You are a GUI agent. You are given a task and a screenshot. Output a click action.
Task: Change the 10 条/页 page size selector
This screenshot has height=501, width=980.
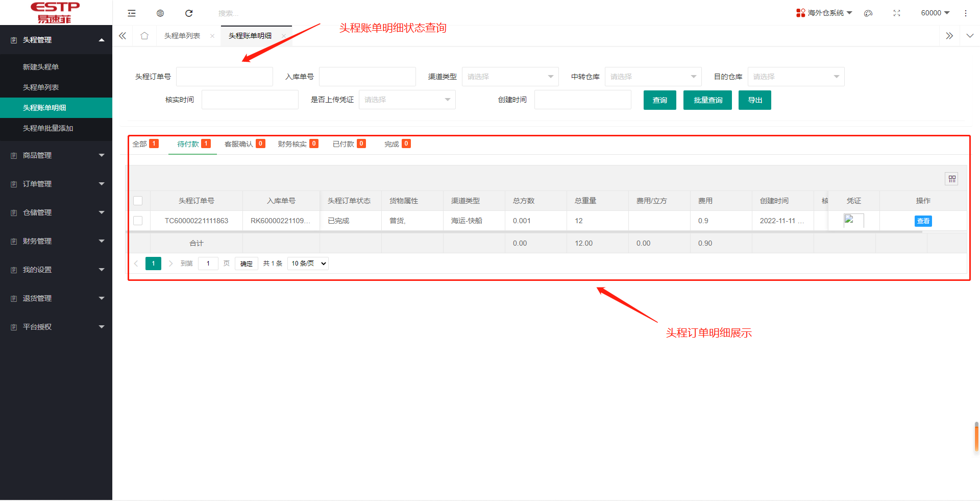pyautogui.click(x=308, y=264)
